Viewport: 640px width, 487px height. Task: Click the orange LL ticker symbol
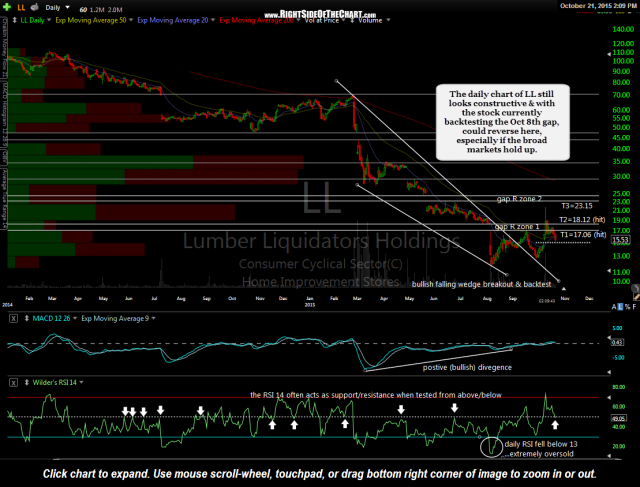(x=20, y=7)
